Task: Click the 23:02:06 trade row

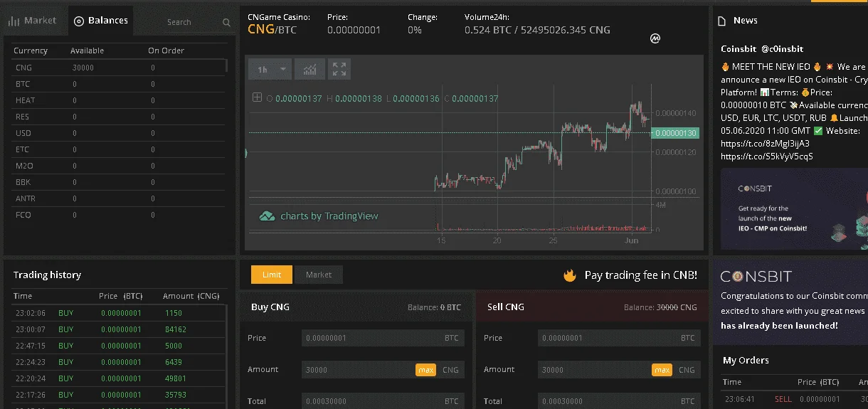Action: pyautogui.click(x=118, y=313)
